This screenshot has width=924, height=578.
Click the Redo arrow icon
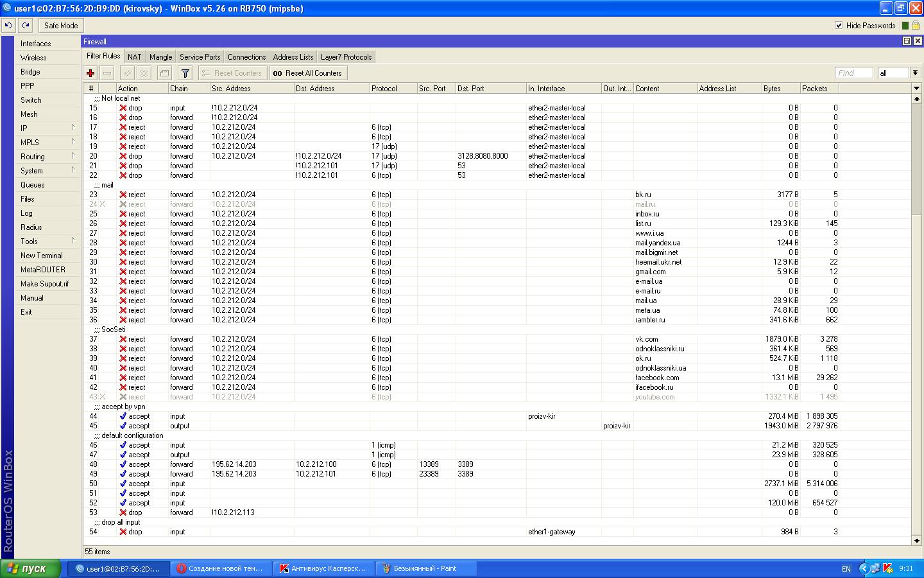(x=25, y=26)
